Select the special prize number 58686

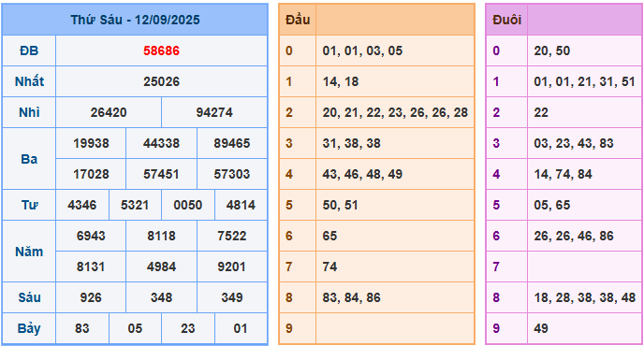click(x=161, y=50)
